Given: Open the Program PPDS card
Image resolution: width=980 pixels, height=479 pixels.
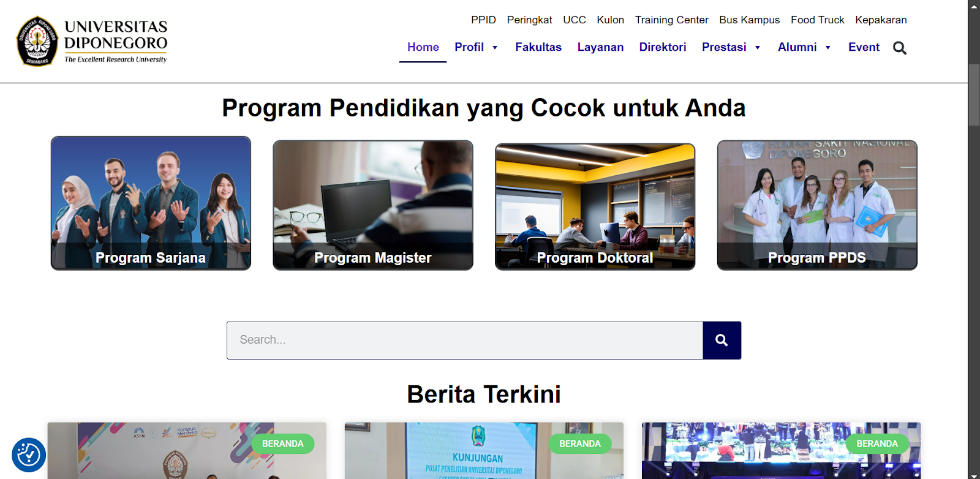Looking at the screenshot, I should click(x=817, y=205).
